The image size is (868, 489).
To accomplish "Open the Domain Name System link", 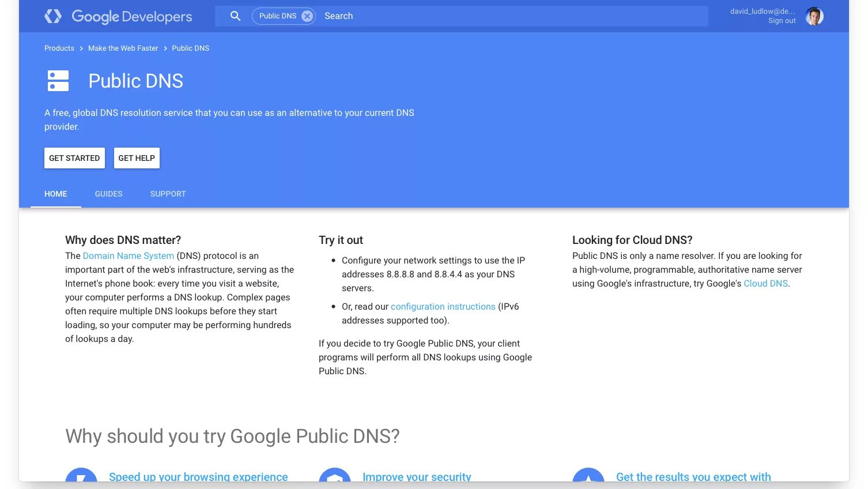I will 129,256.
